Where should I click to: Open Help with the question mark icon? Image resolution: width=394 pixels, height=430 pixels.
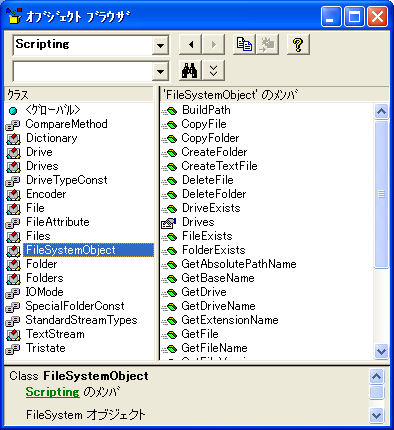(x=298, y=44)
